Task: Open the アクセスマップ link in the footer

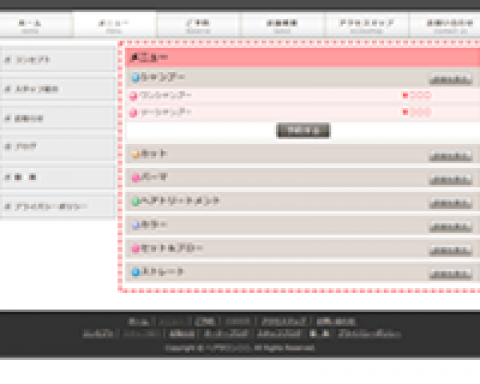Action: pos(284,322)
